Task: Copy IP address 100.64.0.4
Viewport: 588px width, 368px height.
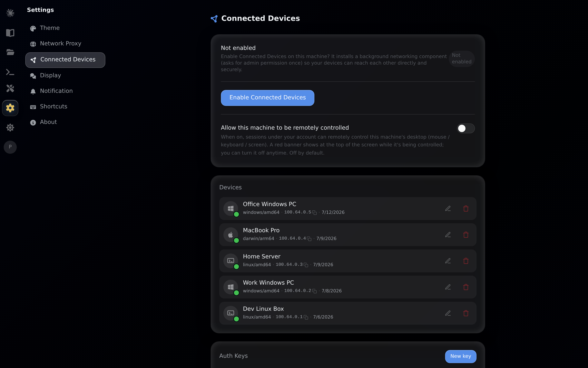Action: click(x=309, y=239)
